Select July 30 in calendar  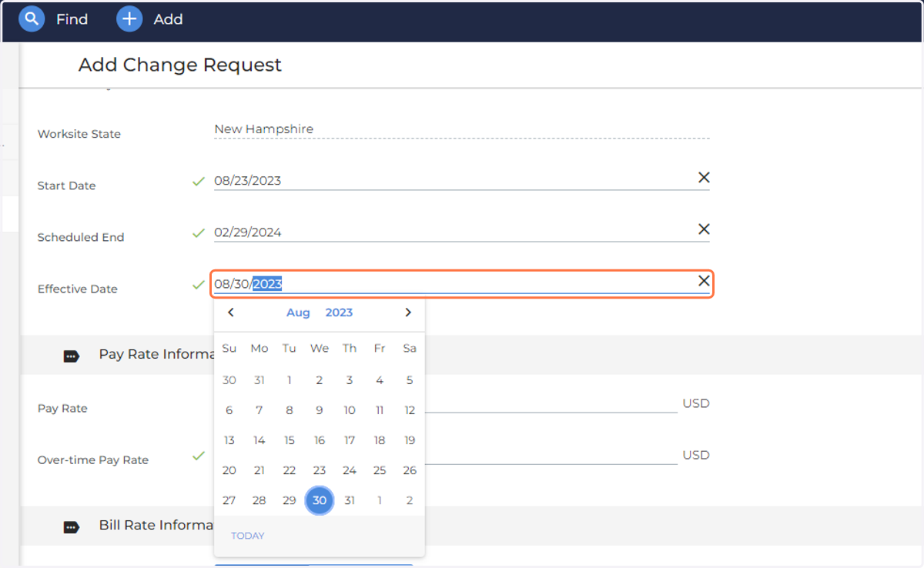point(229,380)
